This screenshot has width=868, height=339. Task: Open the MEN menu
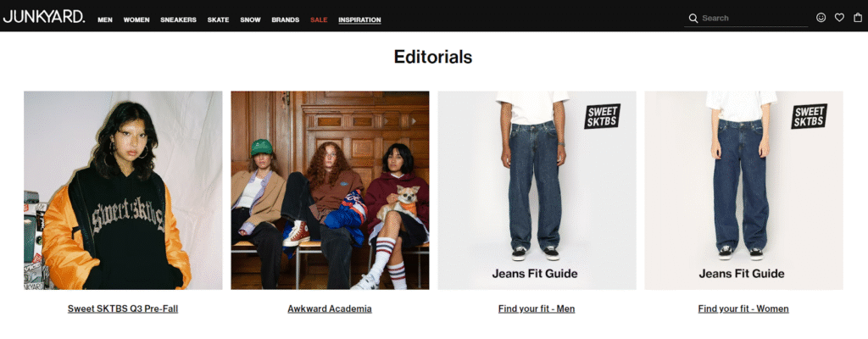pyautogui.click(x=105, y=20)
